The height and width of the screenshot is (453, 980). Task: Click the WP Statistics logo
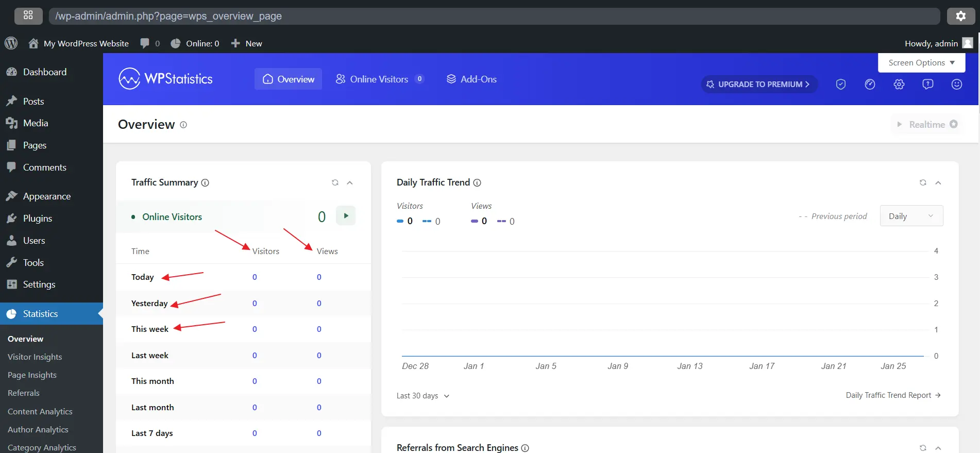click(x=165, y=79)
